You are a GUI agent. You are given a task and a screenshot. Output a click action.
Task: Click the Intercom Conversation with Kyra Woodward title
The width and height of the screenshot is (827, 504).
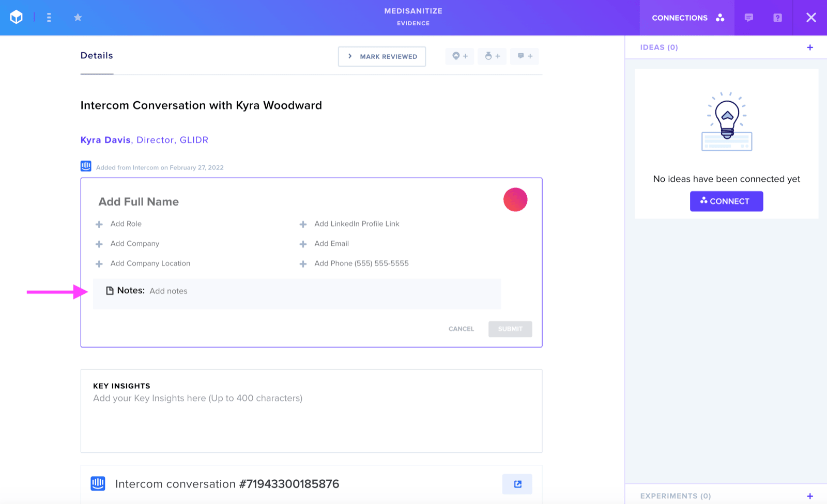[x=201, y=105]
